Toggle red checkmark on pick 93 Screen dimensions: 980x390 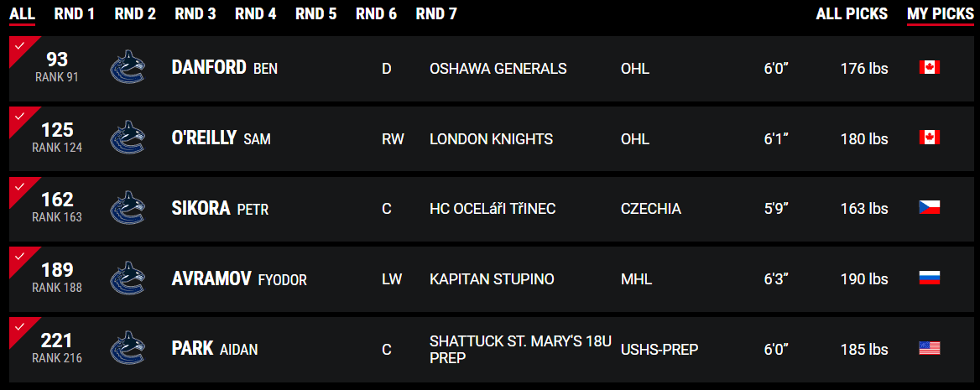tap(20, 47)
